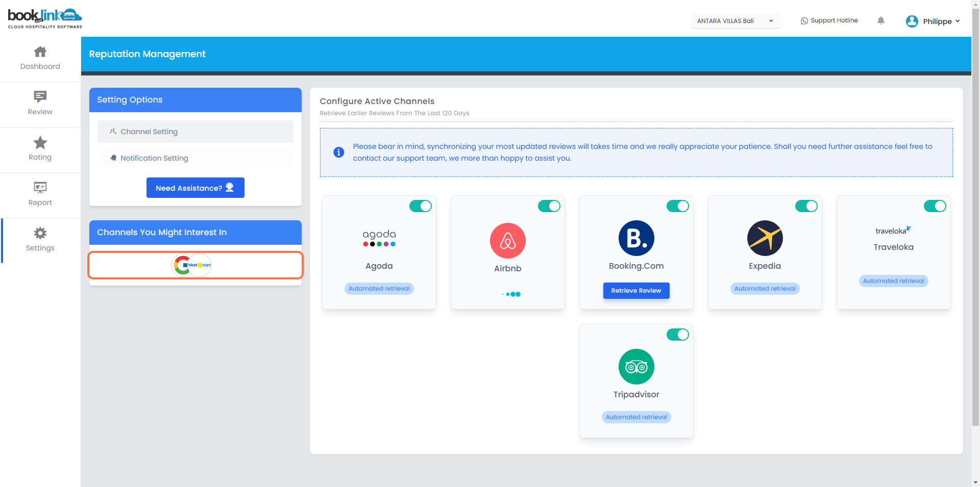Expand the Philippe account menu
980x487 pixels.
click(933, 21)
